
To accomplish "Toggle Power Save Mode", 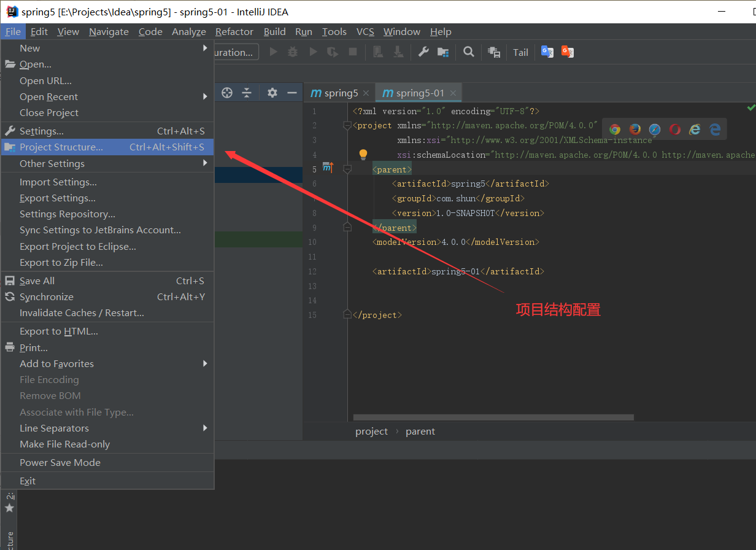I will (x=107, y=462).
